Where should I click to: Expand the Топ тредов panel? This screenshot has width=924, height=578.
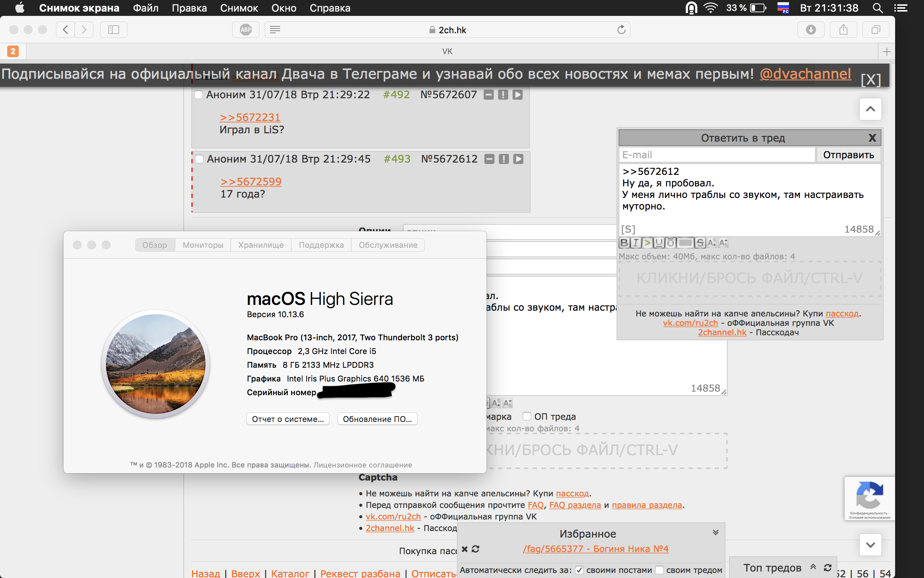(x=813, y=567)
